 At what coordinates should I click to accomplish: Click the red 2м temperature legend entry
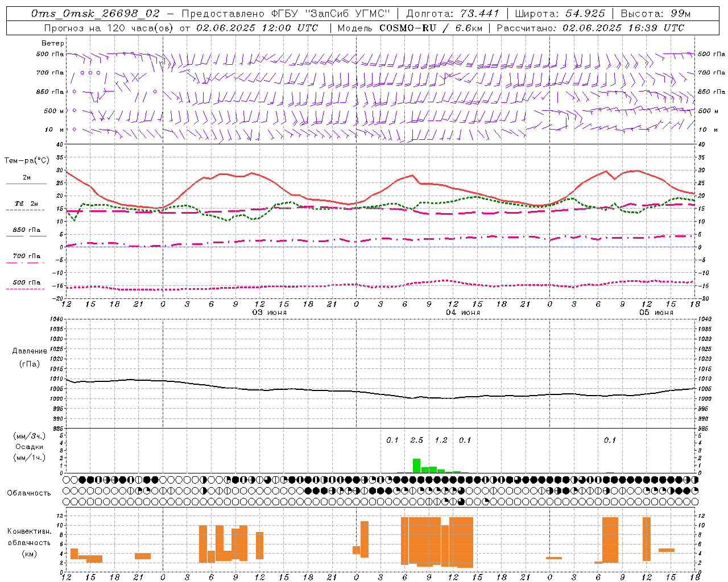tap(26, 180)
